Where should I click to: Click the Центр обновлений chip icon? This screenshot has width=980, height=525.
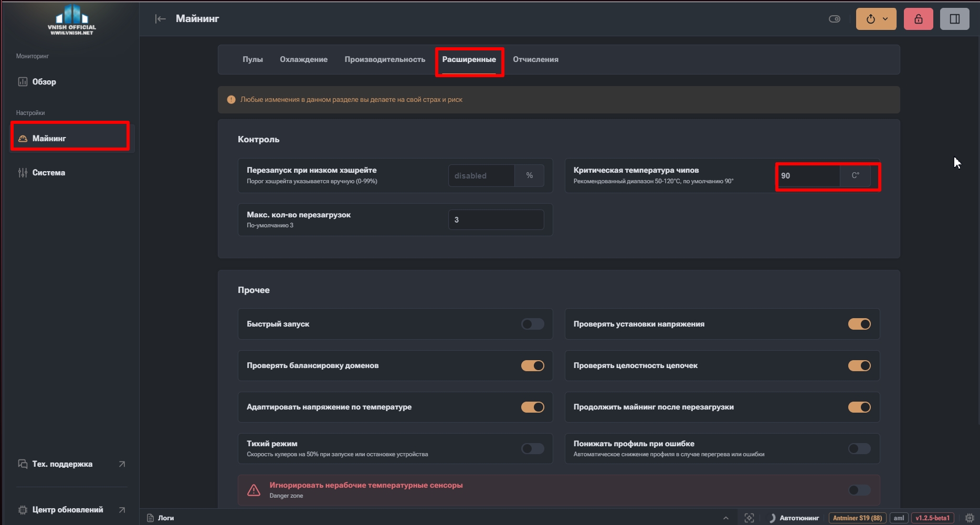click(23, 509)
